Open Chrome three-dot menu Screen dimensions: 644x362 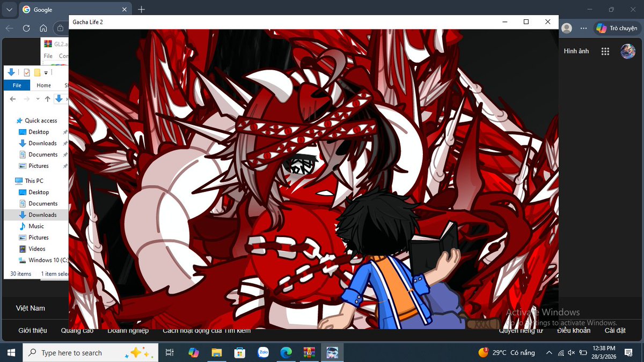coord(583,28)
